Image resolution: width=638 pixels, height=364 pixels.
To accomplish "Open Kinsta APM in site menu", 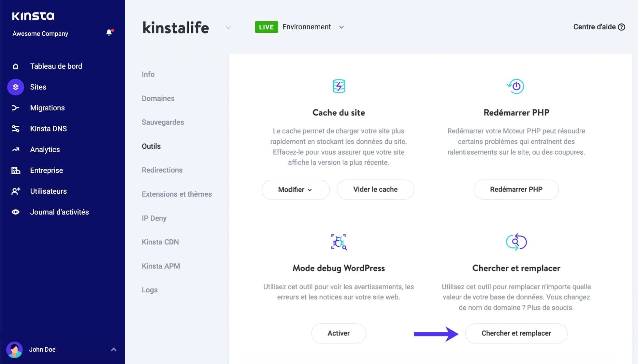I will pyautogui.click(x=161, y=266).
